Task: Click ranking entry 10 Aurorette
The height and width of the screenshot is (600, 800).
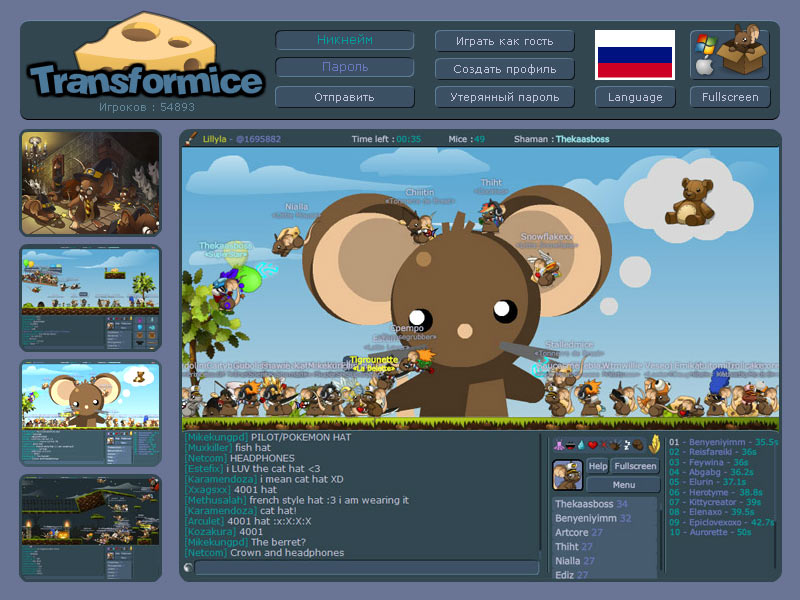Action: 710,532
